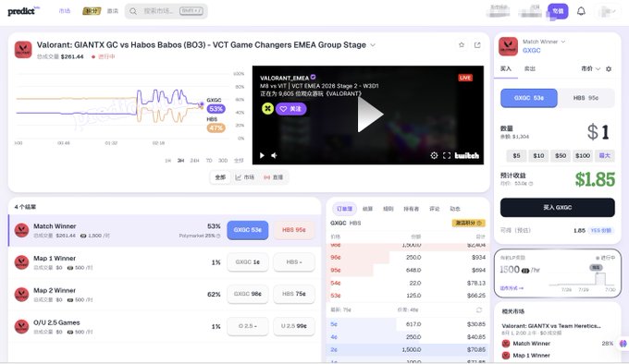The height and width of the screenshot is (364, 629).
Task: Open trade settings gear in order panel
Action: click(609, 69)
